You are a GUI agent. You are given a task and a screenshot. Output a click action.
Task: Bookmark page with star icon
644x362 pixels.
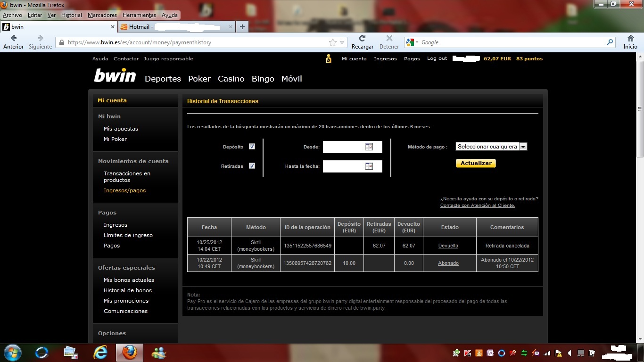click(x=333, y=42)
